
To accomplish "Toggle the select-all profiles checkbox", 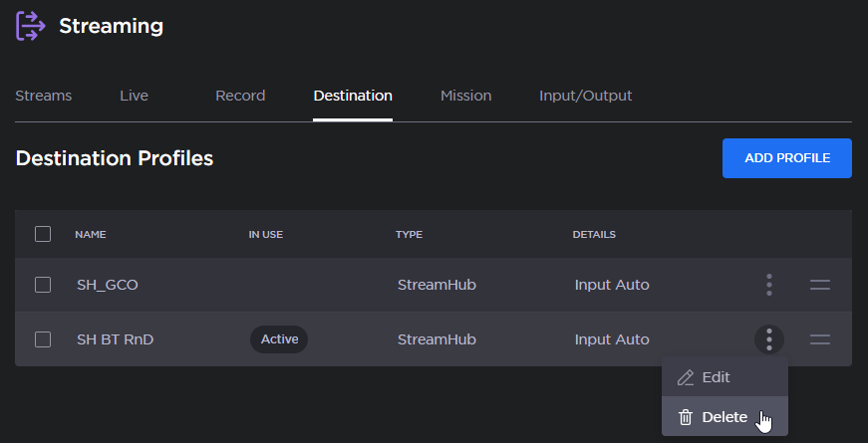I will click(x=43, y=234).
